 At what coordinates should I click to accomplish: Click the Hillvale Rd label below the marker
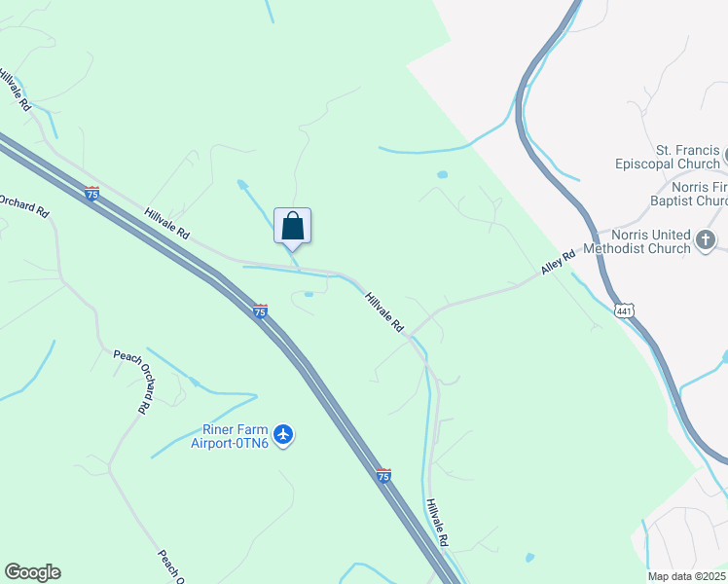click(384, 312)
